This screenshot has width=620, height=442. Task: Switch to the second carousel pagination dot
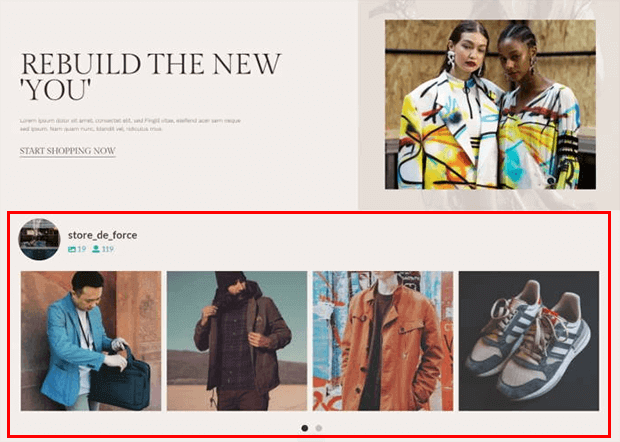coord(319,428)
